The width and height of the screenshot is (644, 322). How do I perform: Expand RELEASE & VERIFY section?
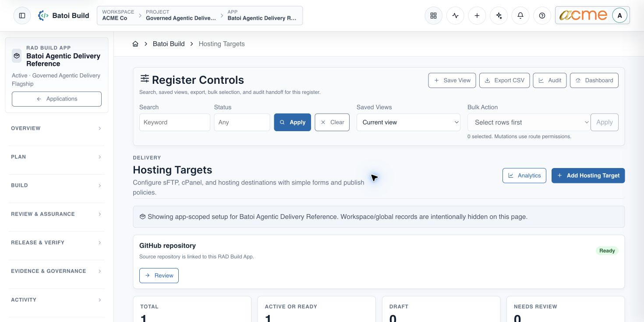(x=57, y=243)
